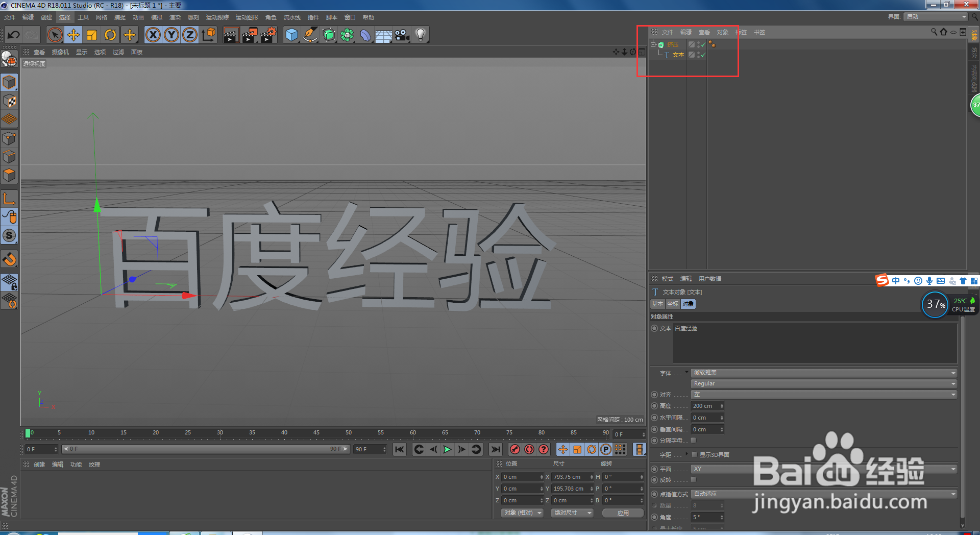Image resolution: width=980 pixels, height=535 pixels.
Task: Click the orange Axis L-shaped icon
Action: click(9, 198)
